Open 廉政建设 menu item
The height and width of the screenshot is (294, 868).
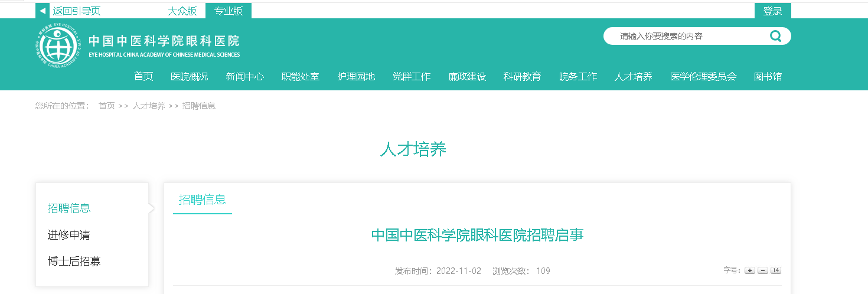pyautogui.click(x=467, y=77)
